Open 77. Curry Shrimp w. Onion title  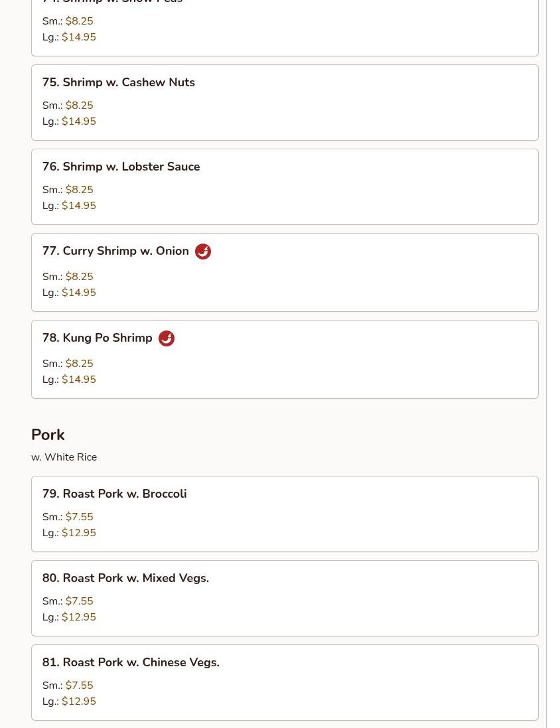(115, 251)
